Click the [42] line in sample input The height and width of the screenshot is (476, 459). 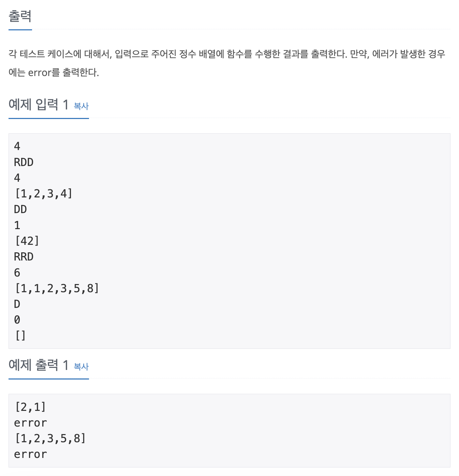click(27, 241)
